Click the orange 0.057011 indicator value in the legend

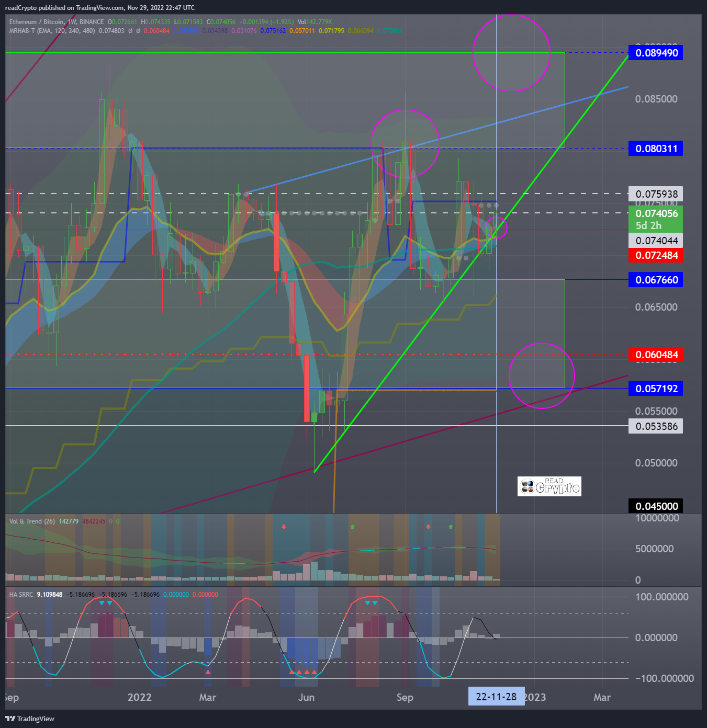302,31
